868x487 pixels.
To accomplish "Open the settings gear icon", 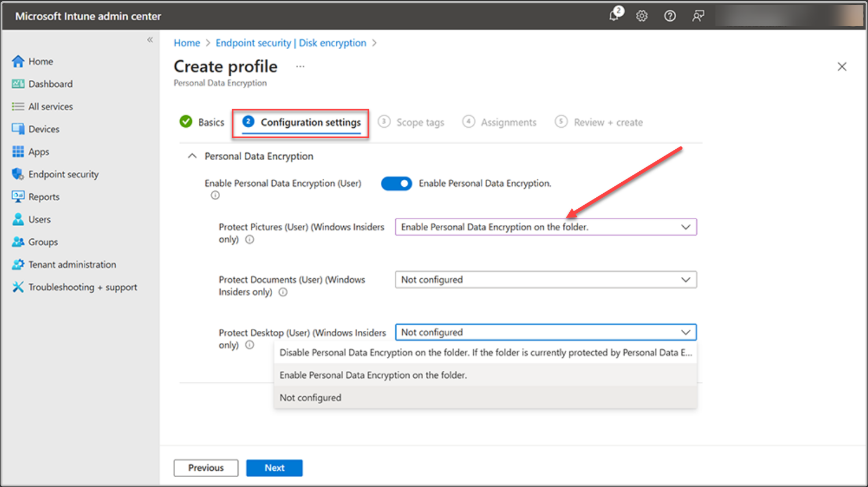I will [x=642, y=16].
